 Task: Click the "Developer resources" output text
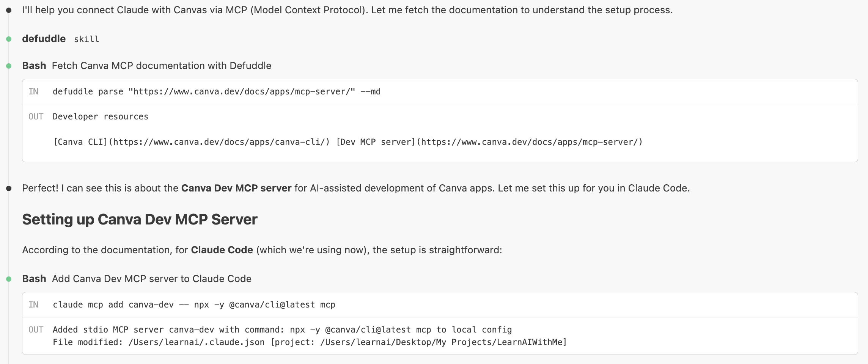(100, 117)
